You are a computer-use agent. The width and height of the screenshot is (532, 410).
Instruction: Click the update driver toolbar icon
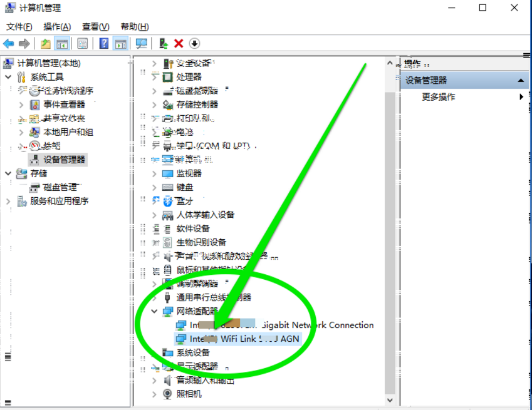click(164, 43)
